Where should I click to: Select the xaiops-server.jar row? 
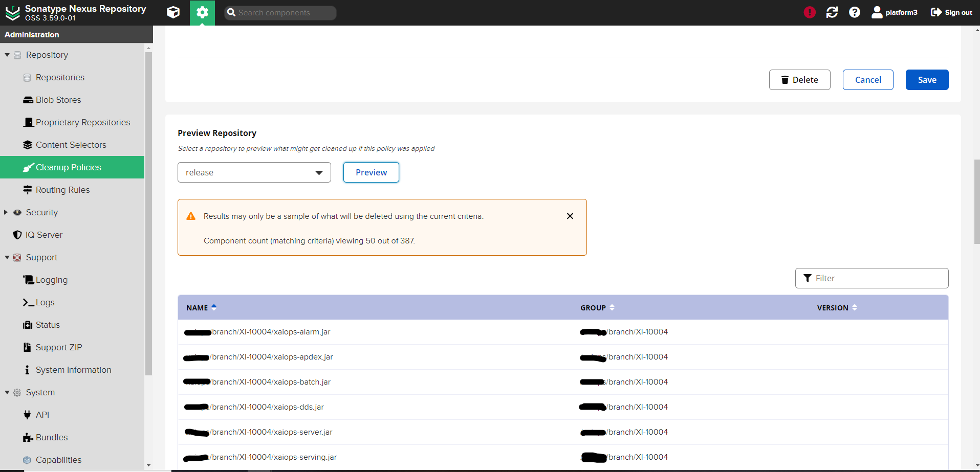pyautogui.click(x=563, y=432)
